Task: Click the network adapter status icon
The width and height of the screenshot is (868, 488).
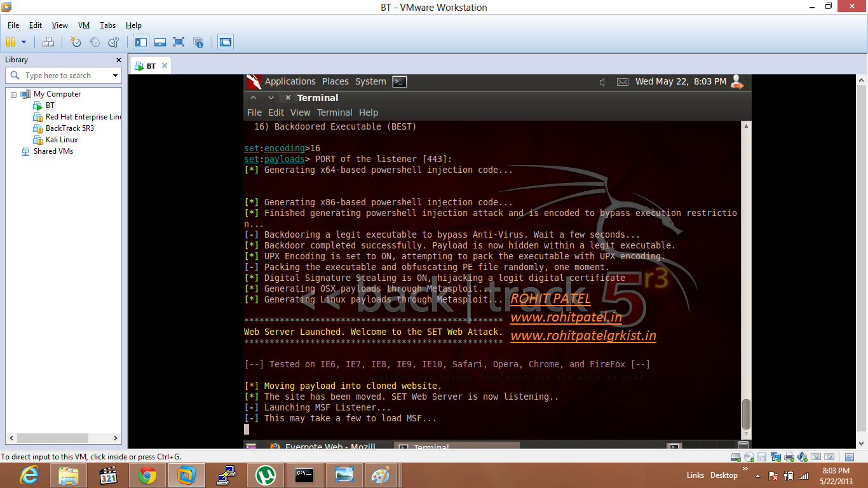Action: point(775,457)
